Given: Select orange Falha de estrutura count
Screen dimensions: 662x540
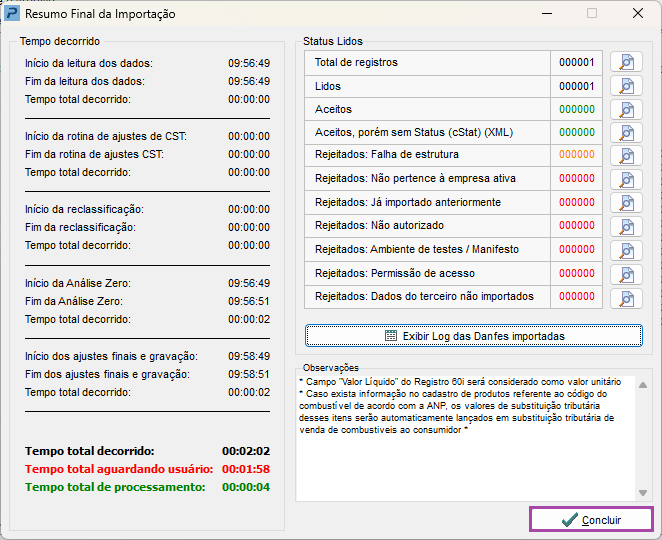Looking at the screenshot, I should [577, 155].
